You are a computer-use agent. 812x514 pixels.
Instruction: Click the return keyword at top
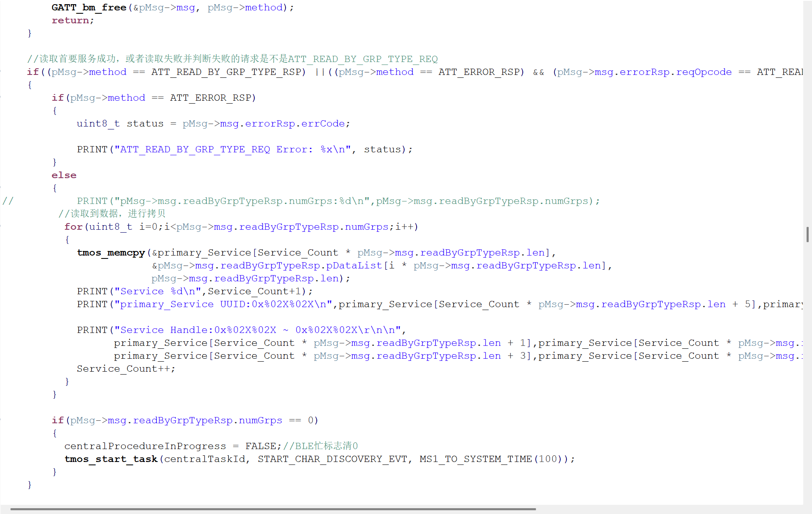pyautogui.click(x=70, y=20)
